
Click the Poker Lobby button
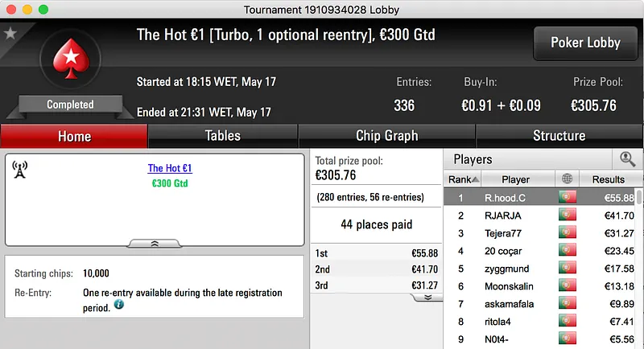click(585, 43)
